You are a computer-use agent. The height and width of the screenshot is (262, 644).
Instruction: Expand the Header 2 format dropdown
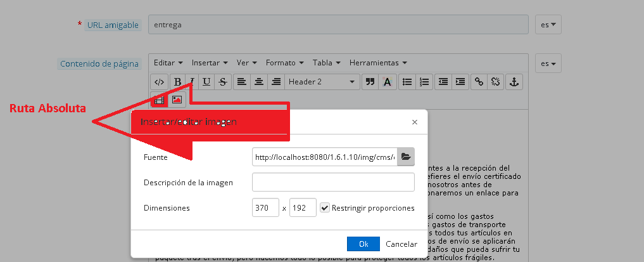coord(322,82)
